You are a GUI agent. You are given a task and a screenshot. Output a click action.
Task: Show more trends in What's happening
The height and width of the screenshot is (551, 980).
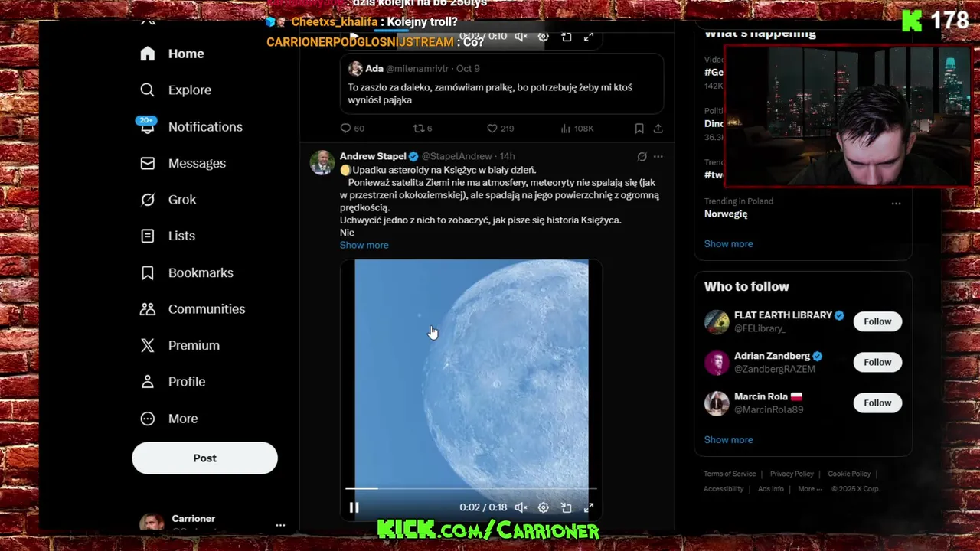tap(728, 244)
